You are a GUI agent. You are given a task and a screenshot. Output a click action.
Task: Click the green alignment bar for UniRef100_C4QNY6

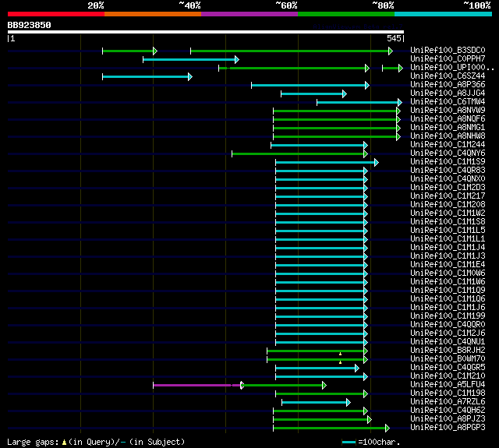[x=298, y=154]
